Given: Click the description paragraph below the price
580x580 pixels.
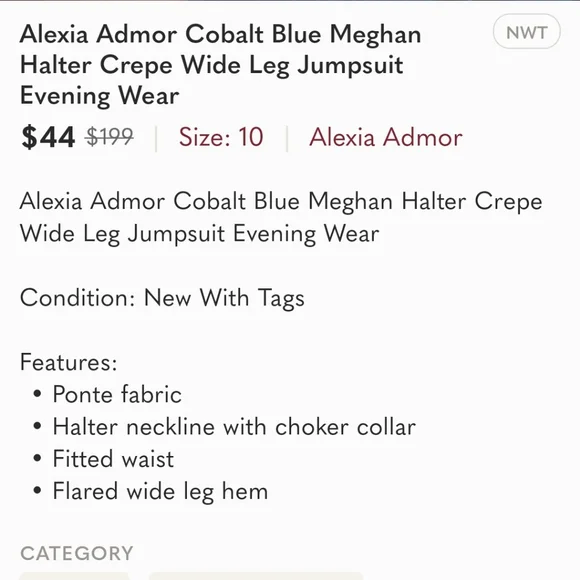Looking at the screenshot, I should point(281,217).
